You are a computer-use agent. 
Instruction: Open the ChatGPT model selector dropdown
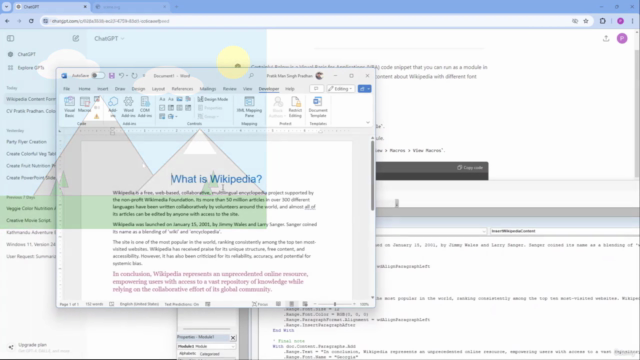coord(109,38)
